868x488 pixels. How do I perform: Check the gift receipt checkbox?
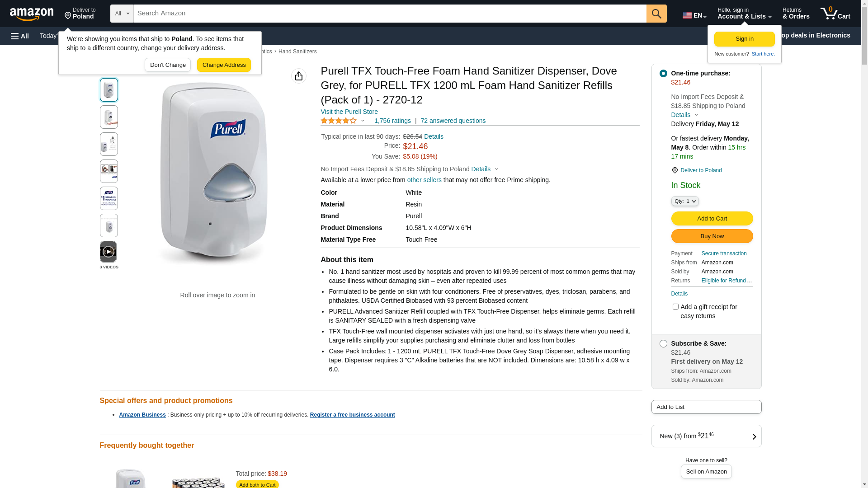click(675, 307)
